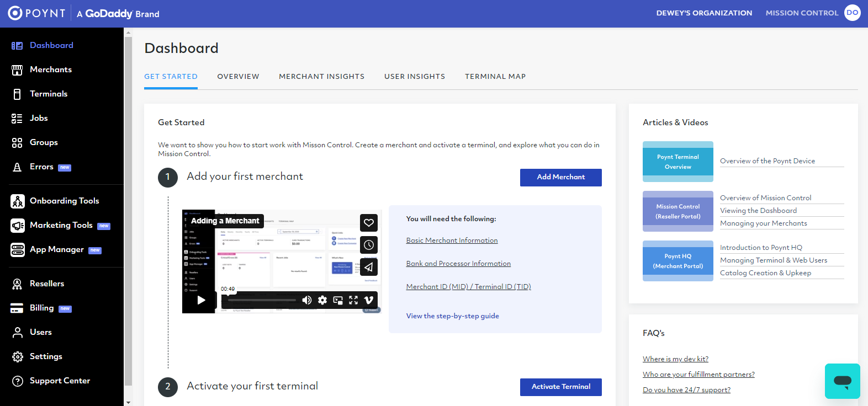
Task: Click the App Manager icon
Action: [18, 250]
